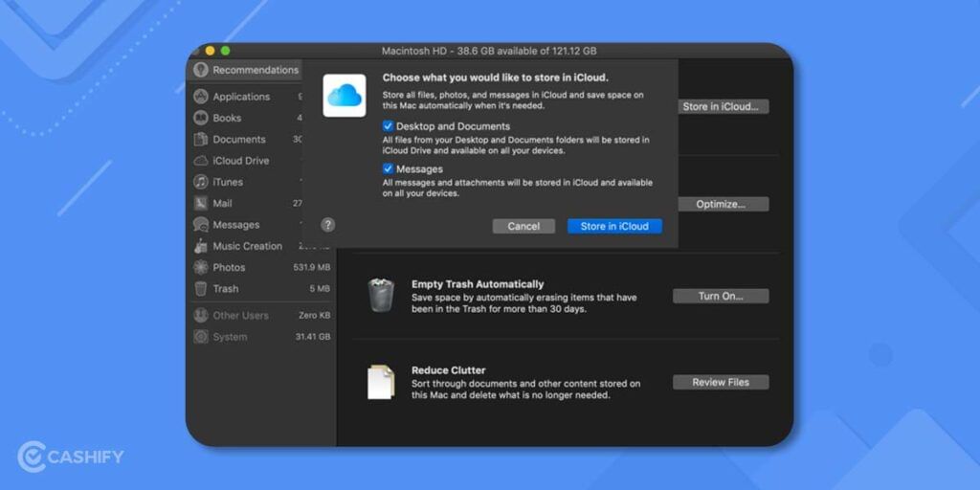Uncheck the Messages checkbox in dialog
This screenshot has height=490, width=980.
click(x=389, y=168)
